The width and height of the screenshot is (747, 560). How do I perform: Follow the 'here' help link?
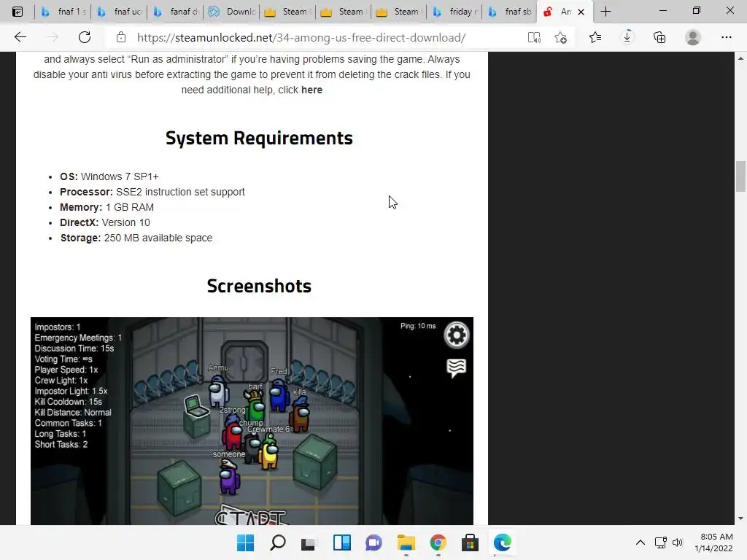[x=311, y=90]
